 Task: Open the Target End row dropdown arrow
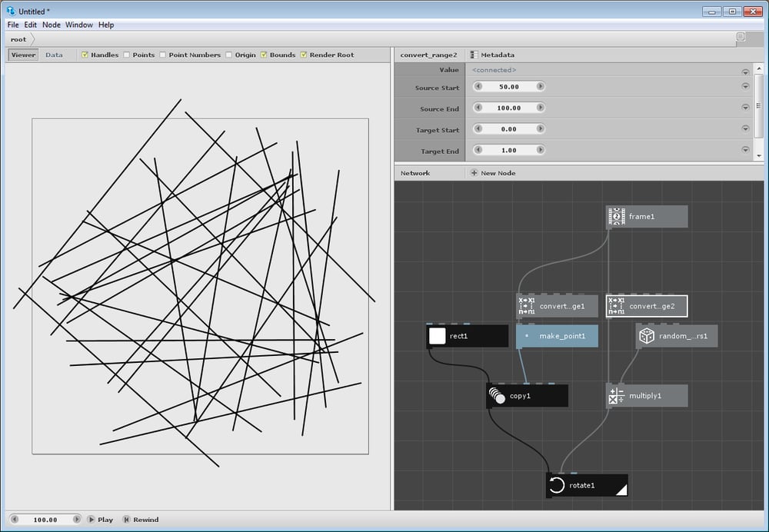(745, 150)
